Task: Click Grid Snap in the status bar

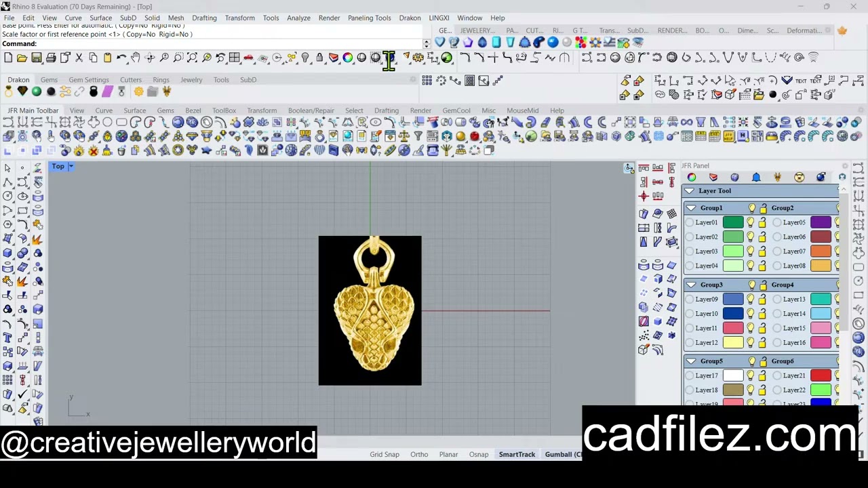Action: click(x=384, y=455)
